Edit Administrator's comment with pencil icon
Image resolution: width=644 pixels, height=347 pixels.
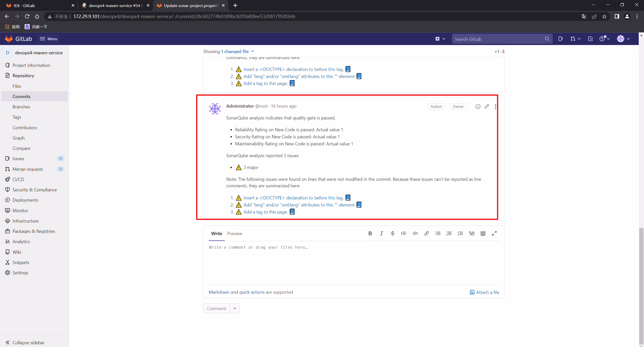click(487, 107)
